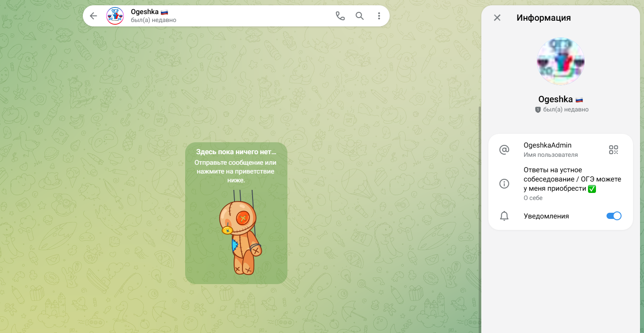Viewport: 644px width, 333px height.
Task: Click the Ogeshka name in info panel
Action: (x=555, y=100)
